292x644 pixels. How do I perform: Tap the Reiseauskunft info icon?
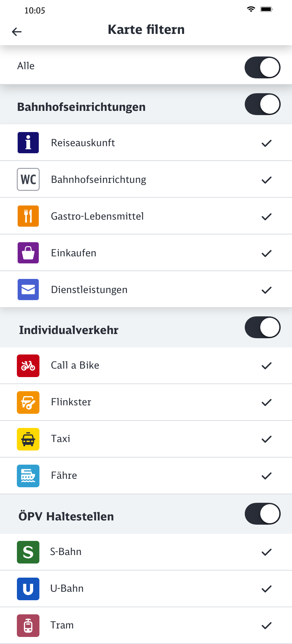pyautogui.click(x=28, y=143)
